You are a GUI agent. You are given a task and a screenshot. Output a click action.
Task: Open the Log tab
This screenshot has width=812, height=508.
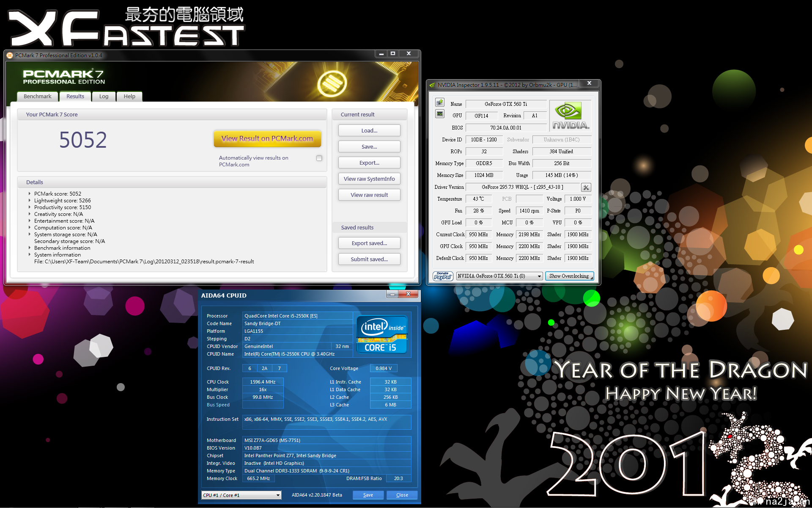104,97
